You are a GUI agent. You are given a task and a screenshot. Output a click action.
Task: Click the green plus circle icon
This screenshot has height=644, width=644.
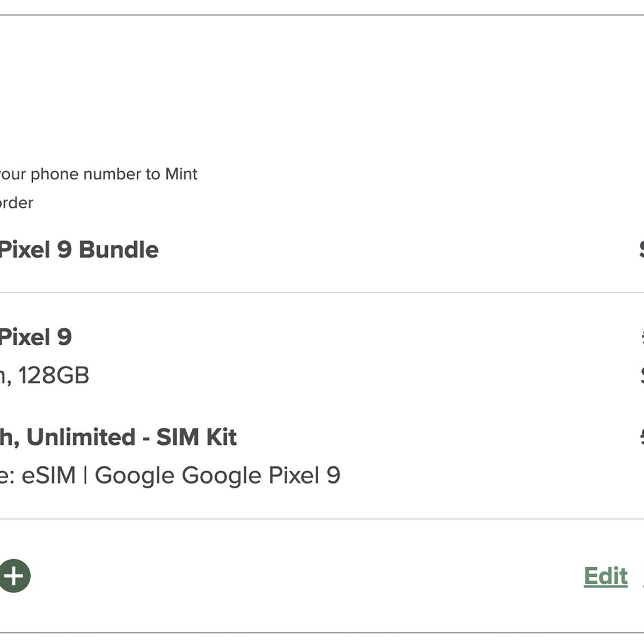14,576
